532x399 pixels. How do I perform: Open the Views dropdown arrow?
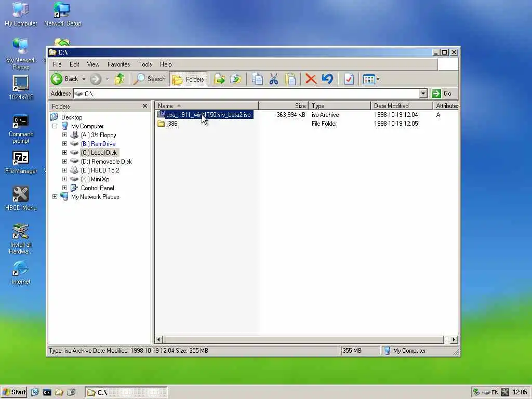point(378,79)
